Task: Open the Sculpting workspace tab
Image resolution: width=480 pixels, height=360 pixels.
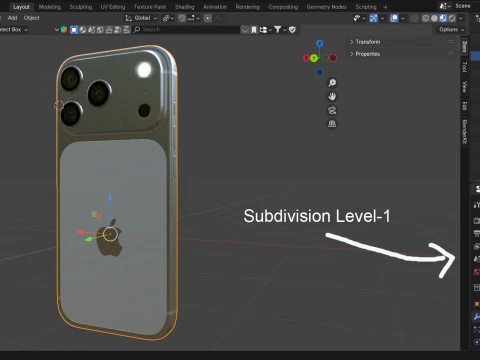Action: (81, 7)
